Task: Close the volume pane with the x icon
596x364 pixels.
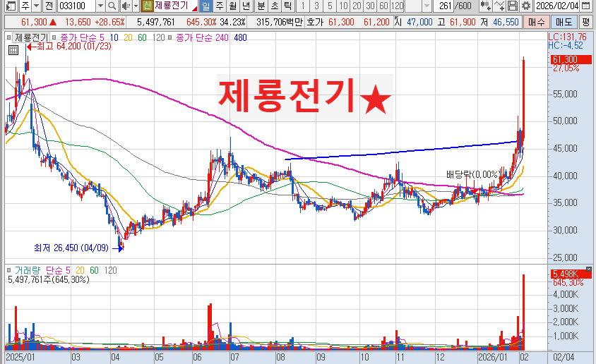Action: click(589, 269)
